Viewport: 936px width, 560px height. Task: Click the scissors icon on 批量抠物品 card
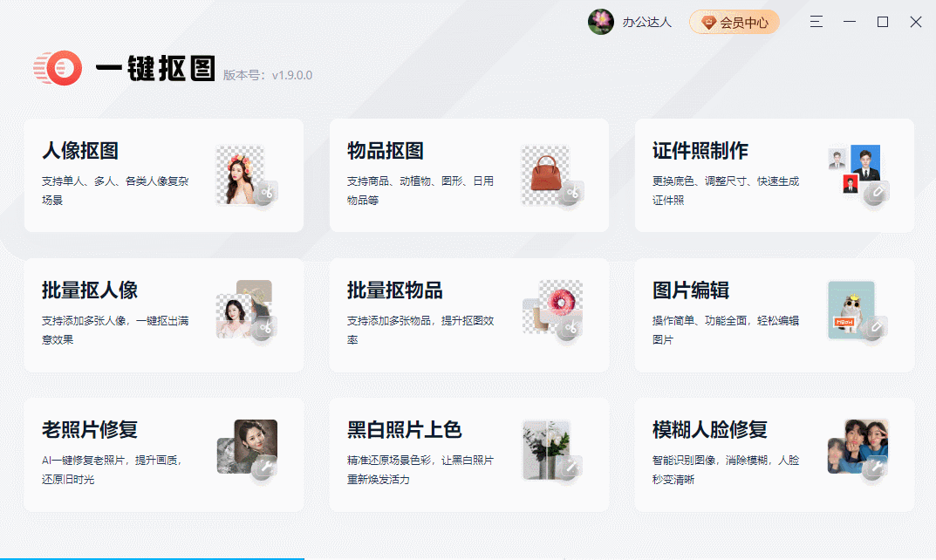pyautogui.click(x=570, y=327)
